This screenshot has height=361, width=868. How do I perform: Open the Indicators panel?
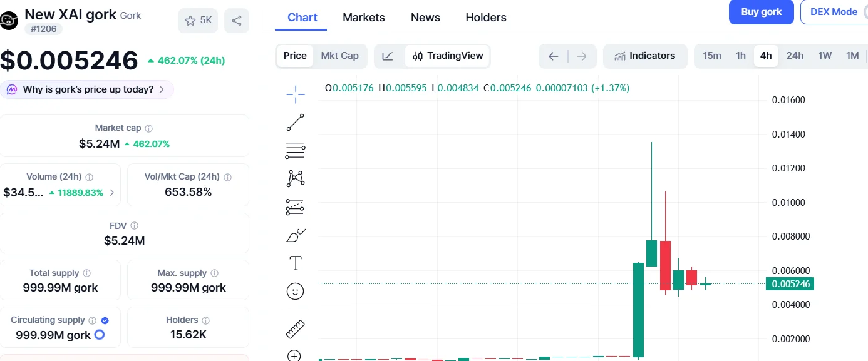click(645, 56)
